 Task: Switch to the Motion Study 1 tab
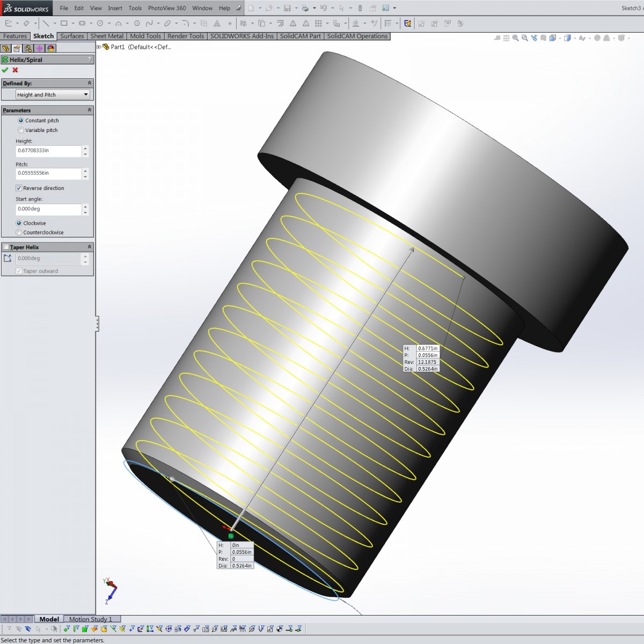click(92, 619)
